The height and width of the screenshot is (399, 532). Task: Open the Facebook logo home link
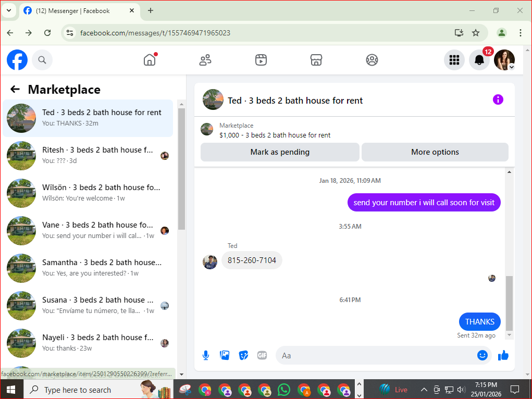[17, 60]
